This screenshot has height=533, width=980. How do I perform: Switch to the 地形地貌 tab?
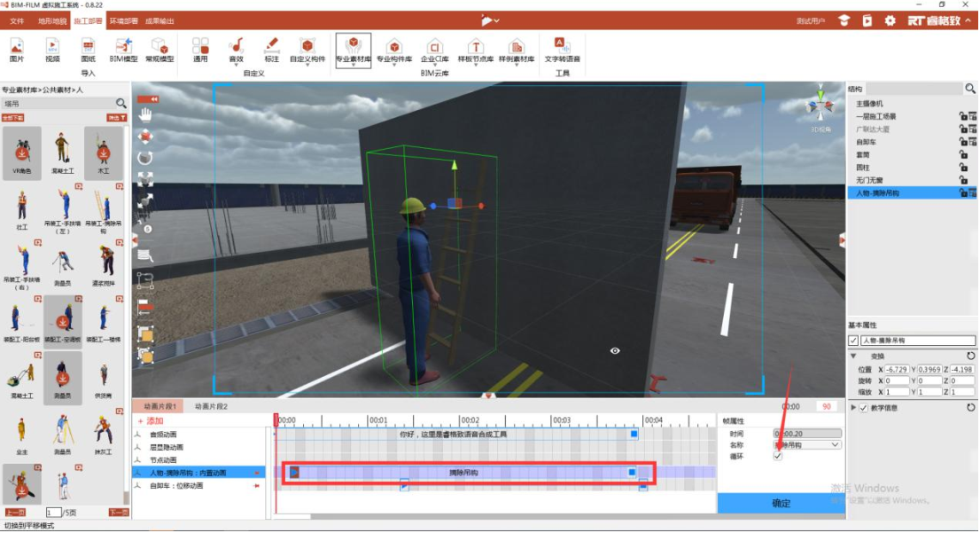tap(52, 21)
